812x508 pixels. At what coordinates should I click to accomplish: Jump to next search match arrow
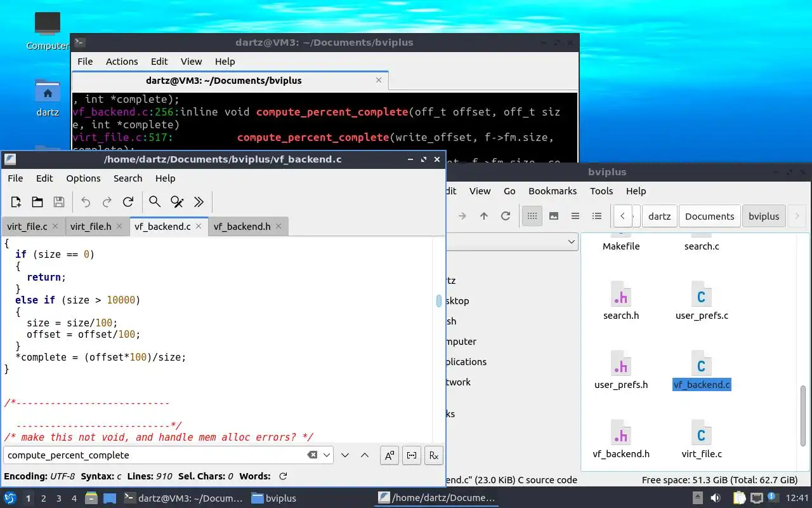click(x=345, y=455)
